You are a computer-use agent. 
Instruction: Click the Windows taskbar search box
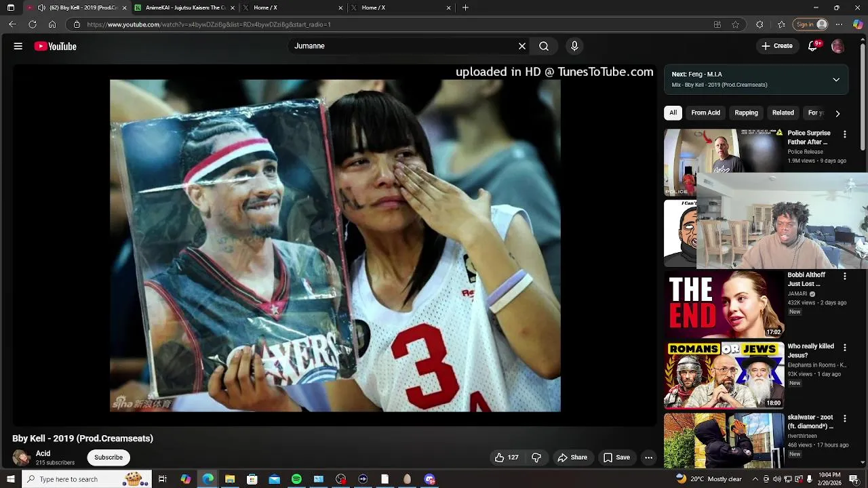86,479
